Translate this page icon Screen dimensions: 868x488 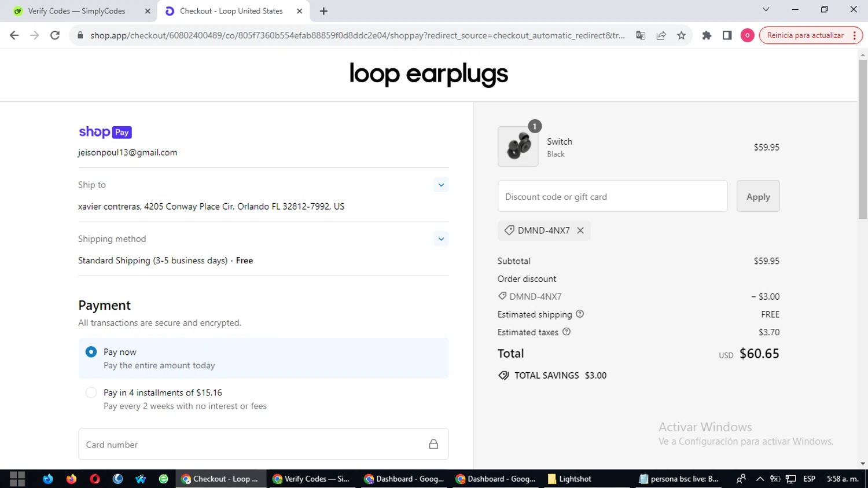[641, 35]
